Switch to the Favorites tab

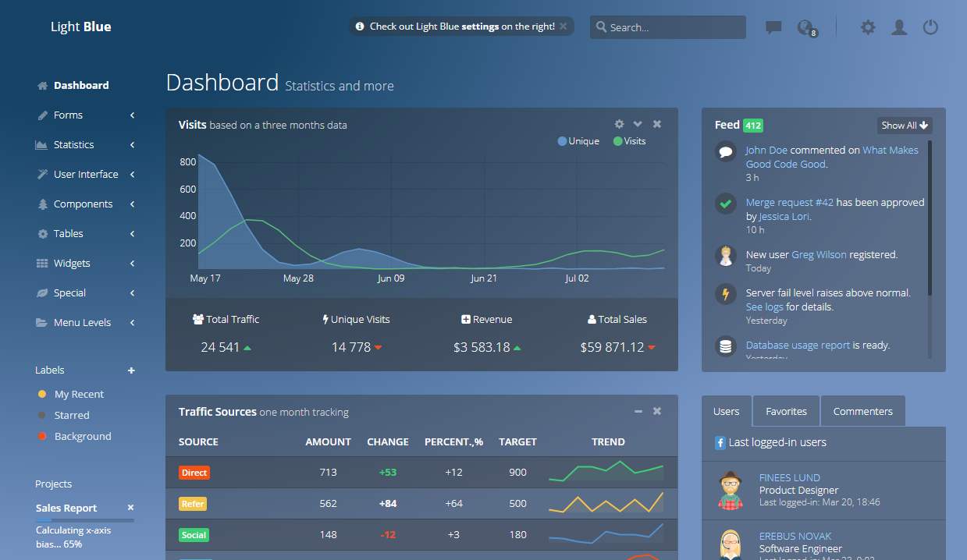(786, 411)
